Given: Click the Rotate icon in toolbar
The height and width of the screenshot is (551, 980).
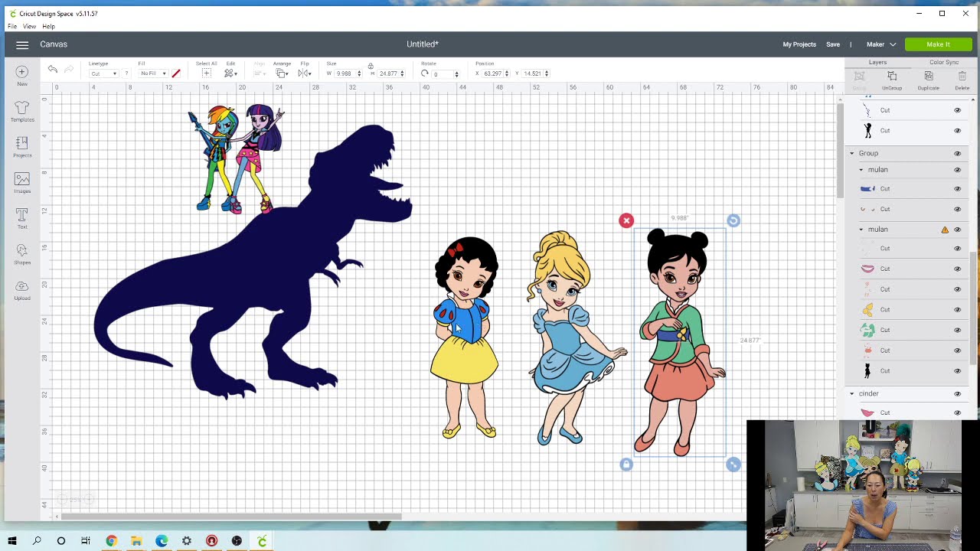Looking at the screenshot, I should [425, 73].
